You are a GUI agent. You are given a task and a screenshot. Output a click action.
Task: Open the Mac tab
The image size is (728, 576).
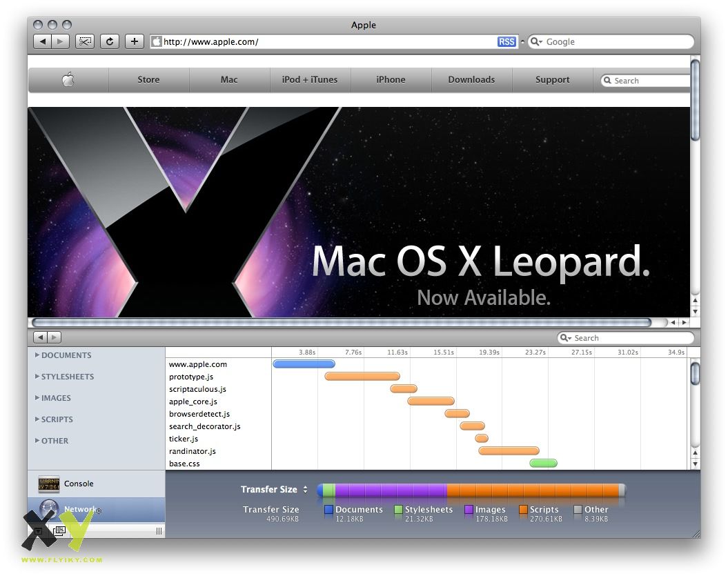click(229, 80)
